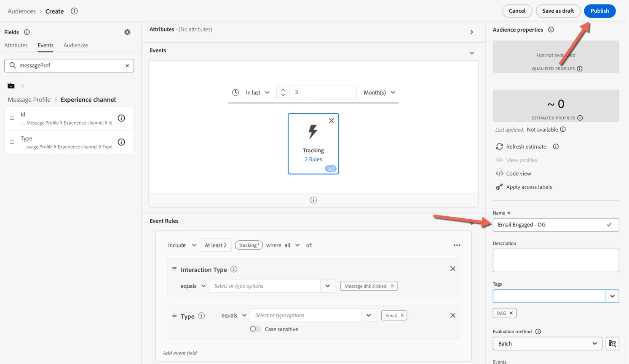Click Interaction Type info icon
This screenshot has width=629, height=364.
[x=234, y=269]
